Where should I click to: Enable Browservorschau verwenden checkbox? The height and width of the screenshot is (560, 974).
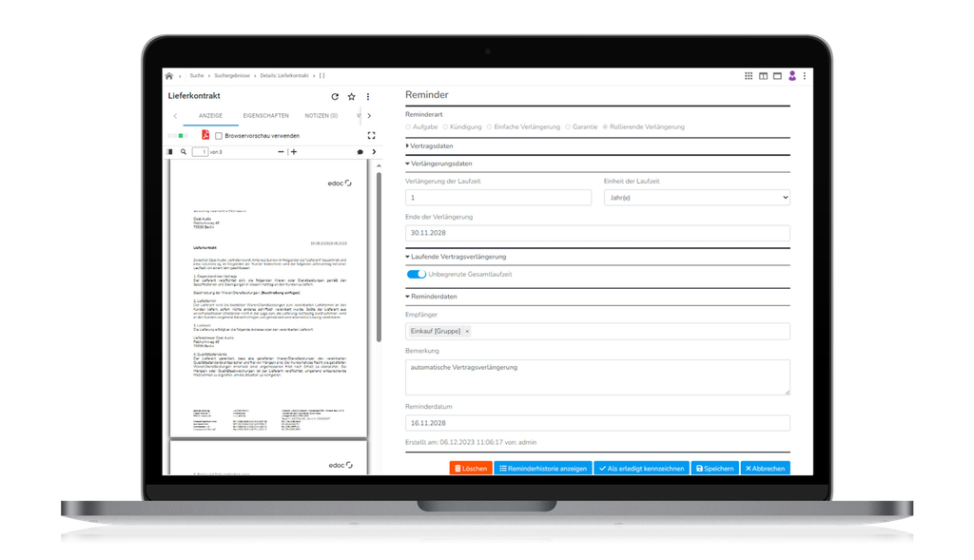click(219, 136)
